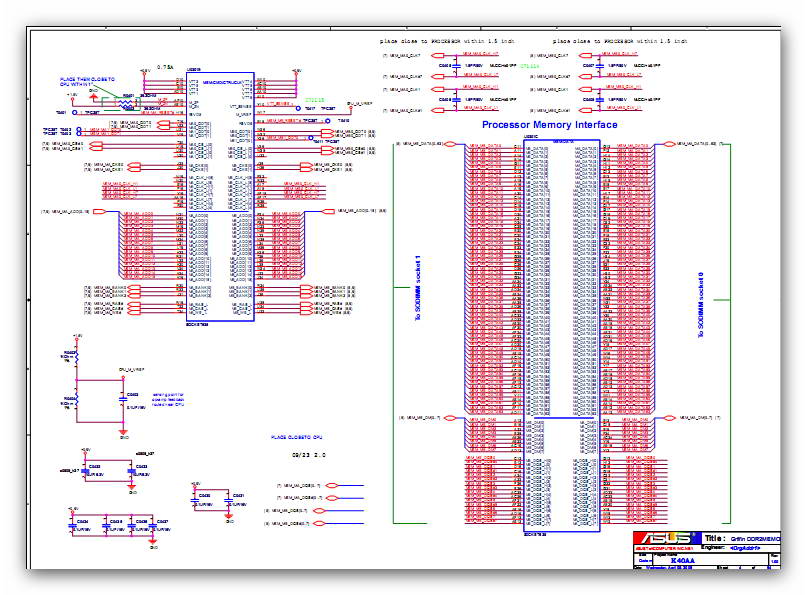Click the Engineer field value in title block
The width and height of the screenshot is (807, 595).
click(745, 548)
